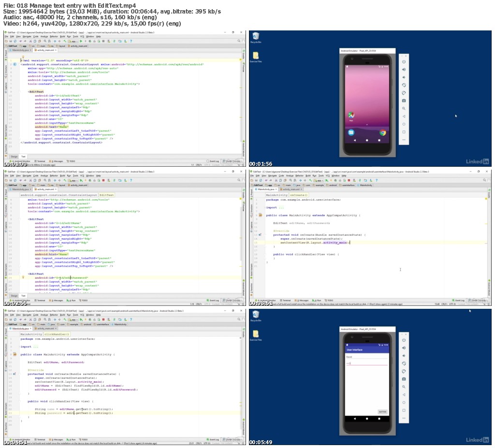The height and width of the screenshot is (448, 495).
Task: Toggle Terminal tool window in 00:01:00 frame
Action: click(x=40, y=161)
